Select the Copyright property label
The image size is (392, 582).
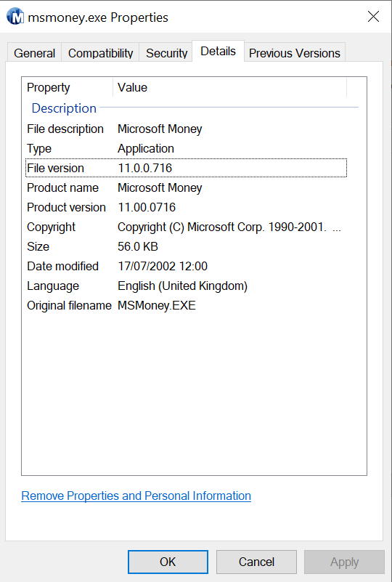tap(52, 227)
